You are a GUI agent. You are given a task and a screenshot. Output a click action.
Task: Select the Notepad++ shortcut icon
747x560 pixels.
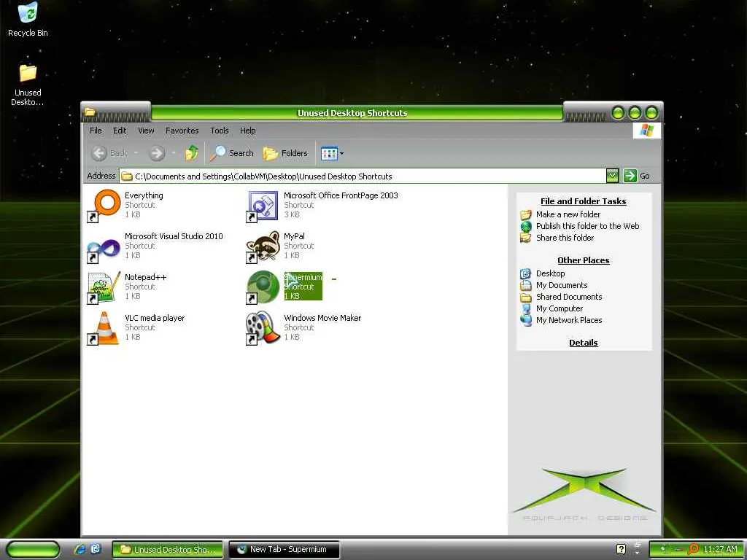[x=104, y=287]
